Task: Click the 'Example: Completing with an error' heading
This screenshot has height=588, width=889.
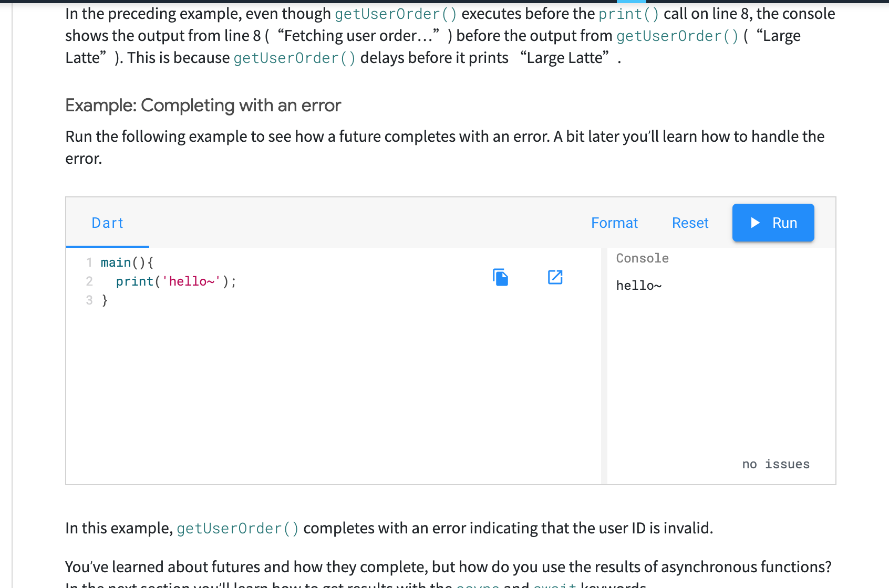Action: [203, 106]
